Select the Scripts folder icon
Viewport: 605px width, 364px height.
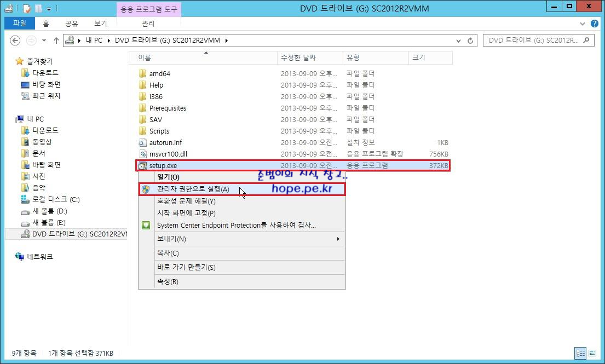142,131
